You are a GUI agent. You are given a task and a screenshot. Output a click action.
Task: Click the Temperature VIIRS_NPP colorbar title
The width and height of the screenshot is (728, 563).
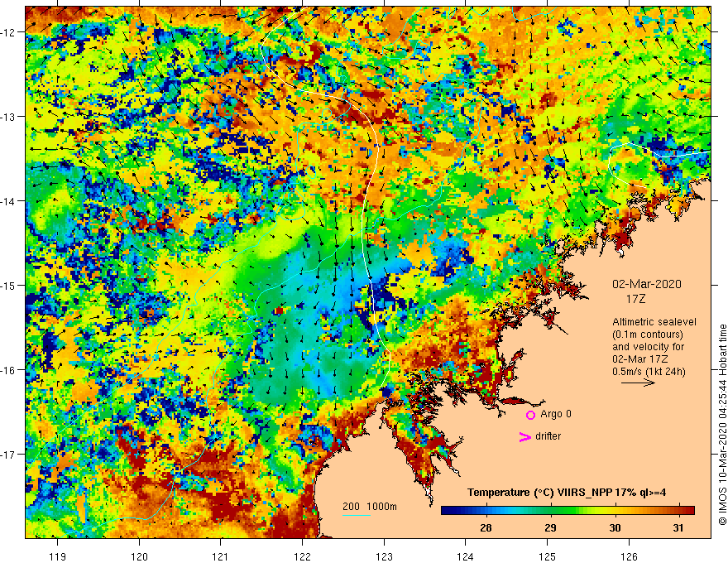(x=567, y=493)
